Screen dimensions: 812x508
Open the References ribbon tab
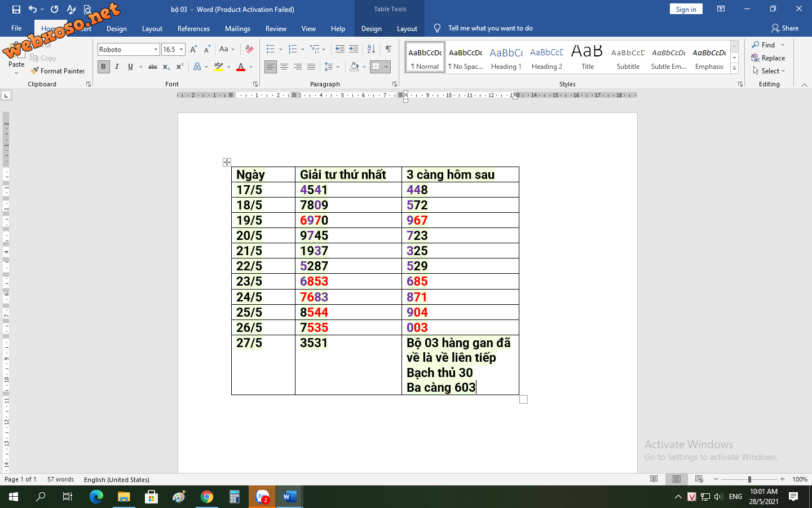[x=193, y=29]
